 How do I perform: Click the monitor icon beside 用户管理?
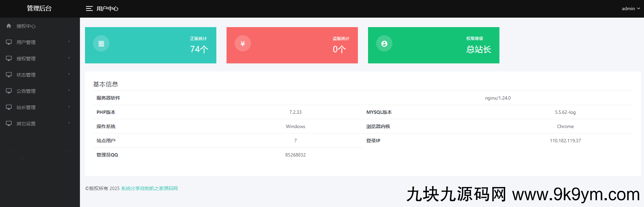click(9, 42)
